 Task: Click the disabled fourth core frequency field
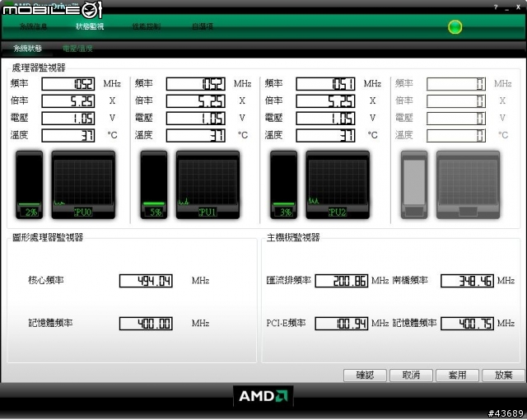click(x=456, y=84)
